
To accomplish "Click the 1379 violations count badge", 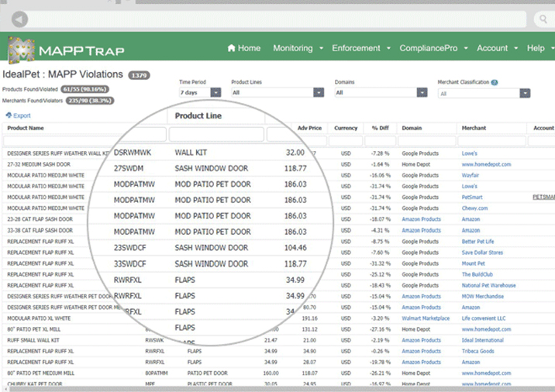I will pyautogui.click(x=139, y=75).
